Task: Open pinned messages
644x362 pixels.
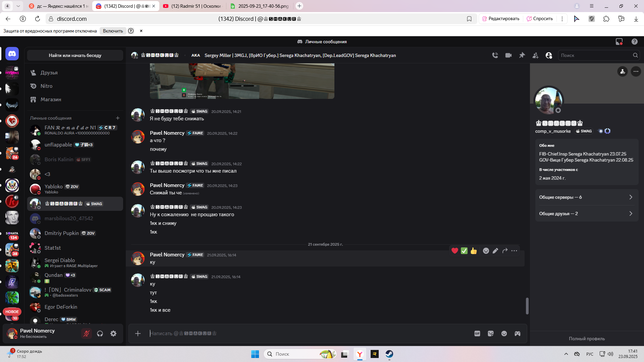Action: pyautogui.click(x=522, y=55)
